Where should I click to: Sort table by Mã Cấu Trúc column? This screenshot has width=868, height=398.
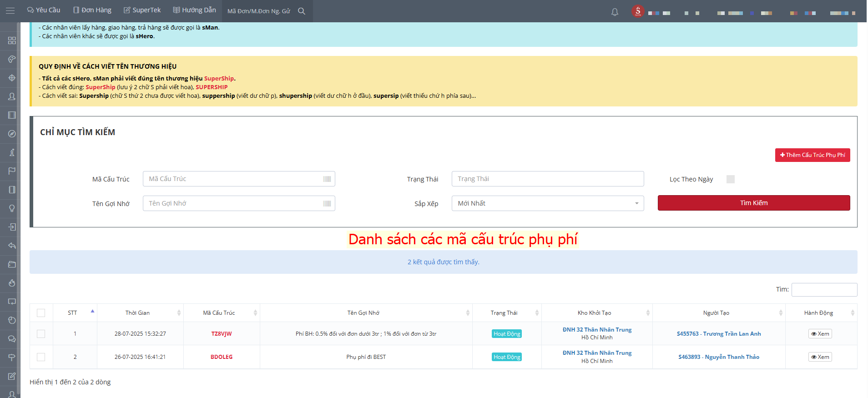[222, 313]
